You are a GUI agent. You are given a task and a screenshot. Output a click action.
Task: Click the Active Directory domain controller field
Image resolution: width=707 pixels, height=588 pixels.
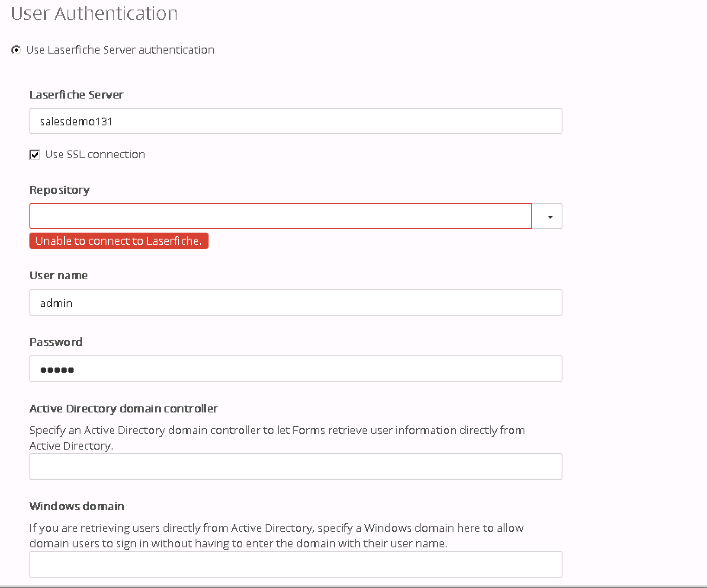tap(296, 467)
